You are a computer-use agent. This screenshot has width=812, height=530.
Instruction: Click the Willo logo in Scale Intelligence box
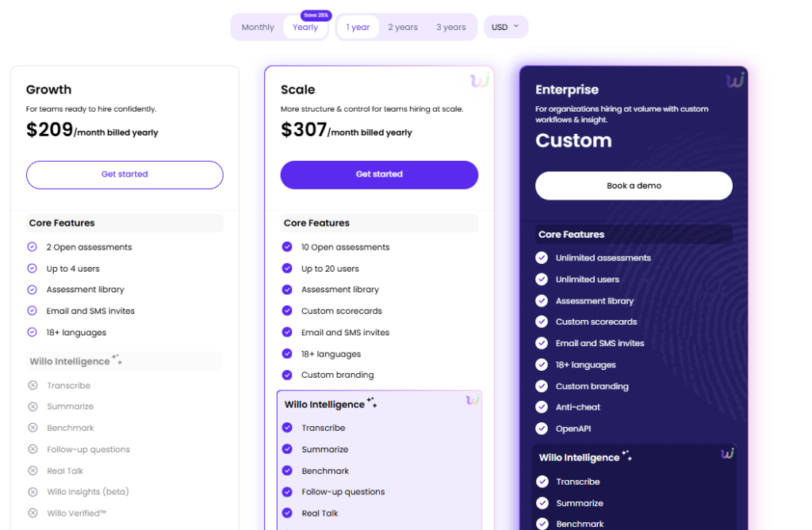(473, 400)
